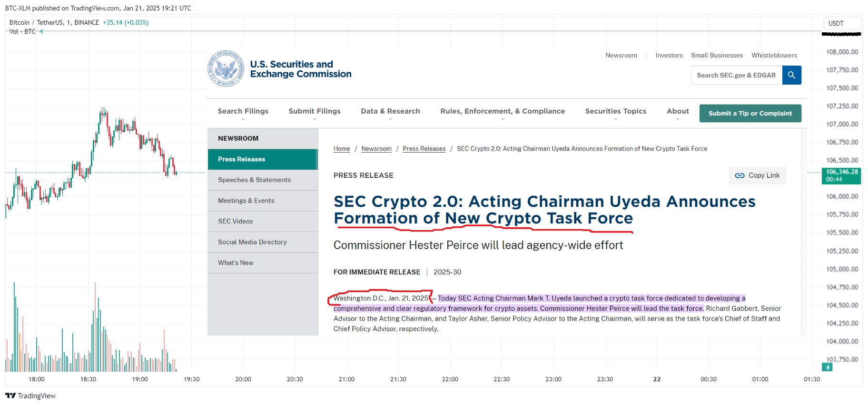This screenshot has width=868, height=405.
Task: Select Speeches & Statements sidebar item
Action: (x=263, y=180)
